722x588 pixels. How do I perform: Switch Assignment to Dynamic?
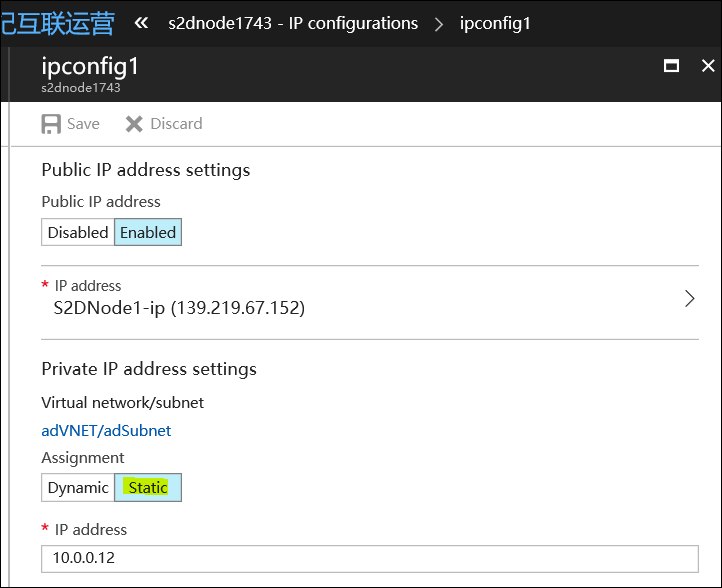pos(78,488)
